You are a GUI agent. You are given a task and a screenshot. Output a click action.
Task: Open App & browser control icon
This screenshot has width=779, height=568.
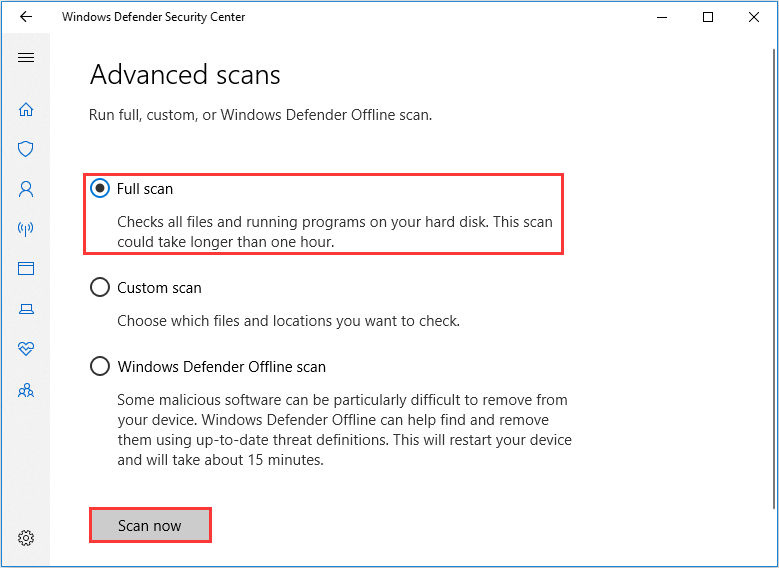point(26,268)
